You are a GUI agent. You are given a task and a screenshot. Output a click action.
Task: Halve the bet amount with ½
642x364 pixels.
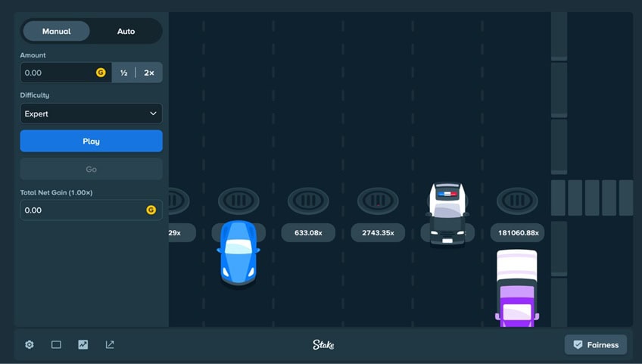click(x=123, y=73)
